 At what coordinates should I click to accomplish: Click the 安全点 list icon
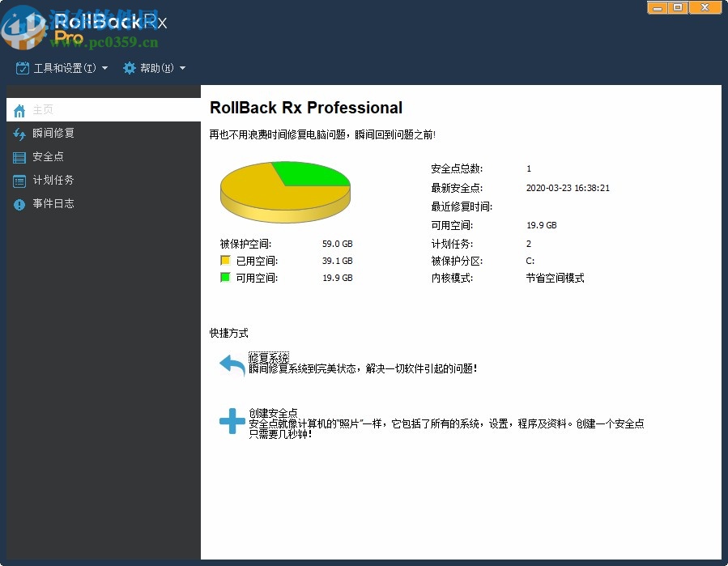pyautogui.click(x=19, y=156)
